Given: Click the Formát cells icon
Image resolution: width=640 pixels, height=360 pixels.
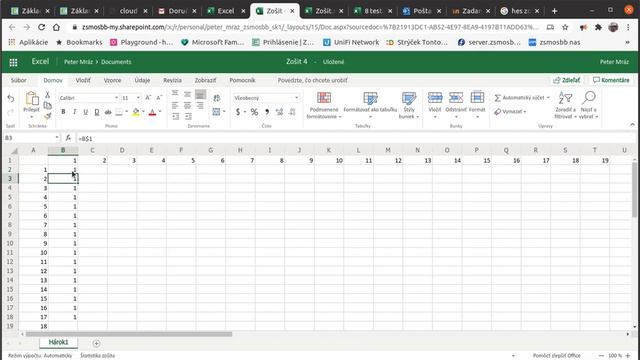Looking at the screenshot, I should point(477,98).
